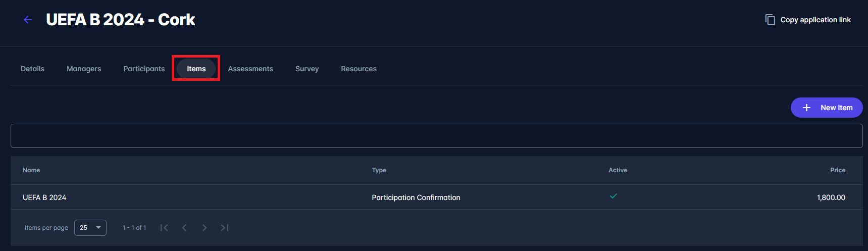Click the Copy application link text

click(x=815, y=20)
